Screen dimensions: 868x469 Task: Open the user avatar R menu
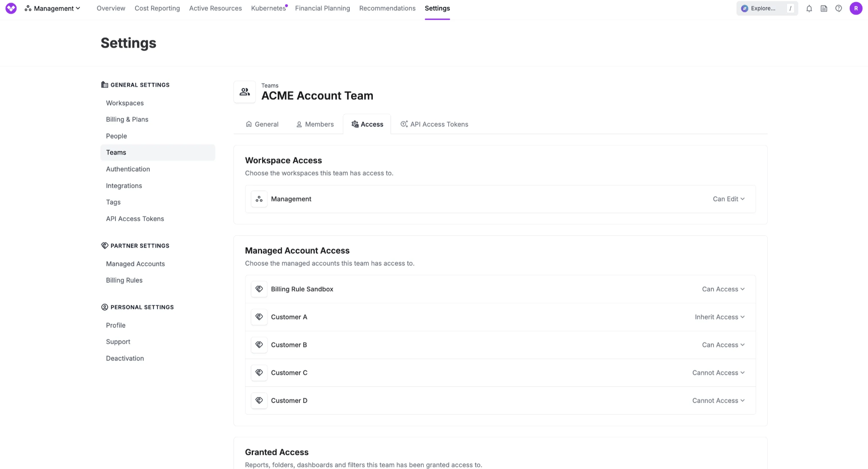click(x=856, y=8)
